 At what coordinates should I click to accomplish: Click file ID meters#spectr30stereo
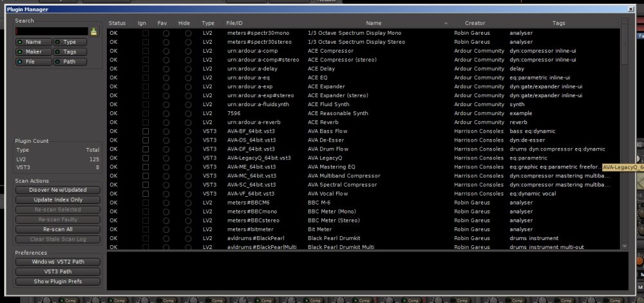click(259, 42)
